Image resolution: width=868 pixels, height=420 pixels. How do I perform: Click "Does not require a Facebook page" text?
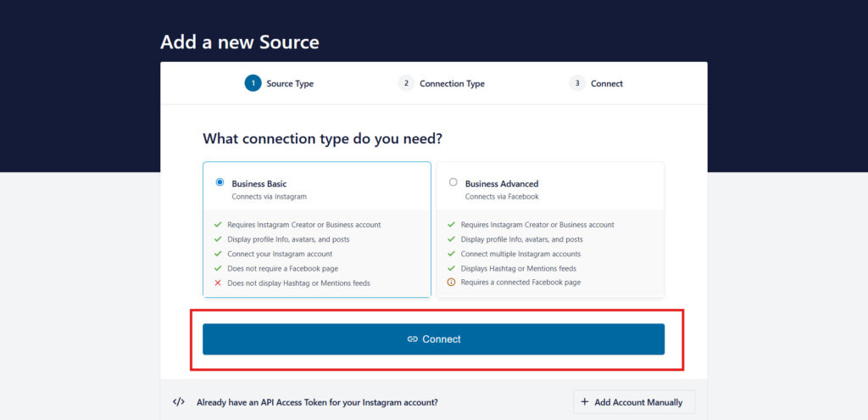point(282,269)
